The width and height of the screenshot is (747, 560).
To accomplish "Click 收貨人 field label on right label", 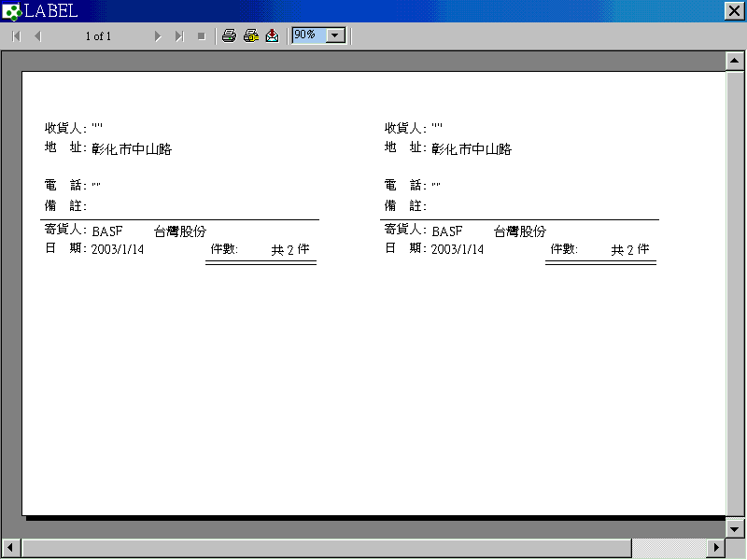I will click(x=405, y=128).
